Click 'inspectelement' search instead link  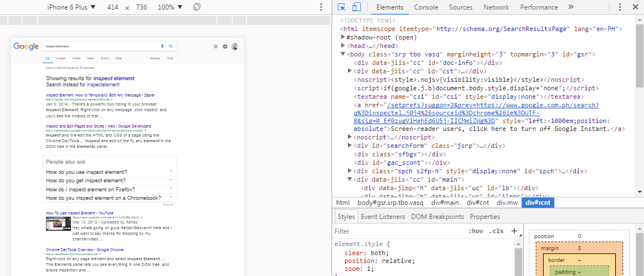click(103, 85)
